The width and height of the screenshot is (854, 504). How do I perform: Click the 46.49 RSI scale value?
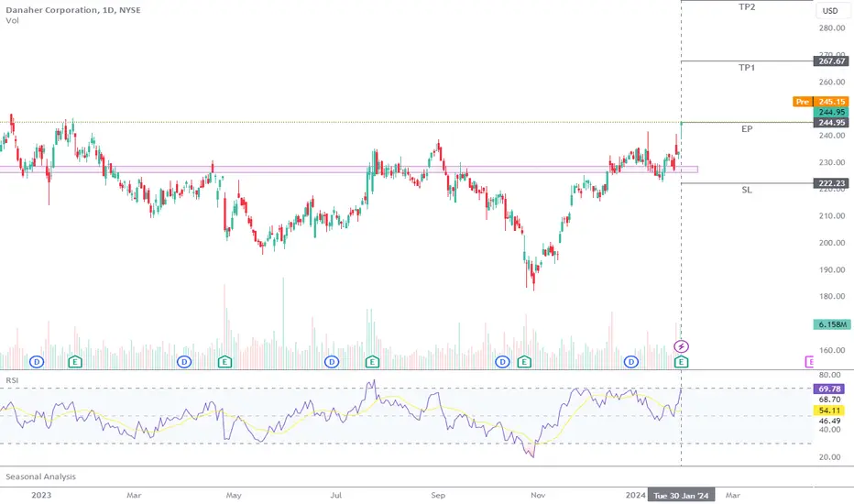tap(829, 421)
